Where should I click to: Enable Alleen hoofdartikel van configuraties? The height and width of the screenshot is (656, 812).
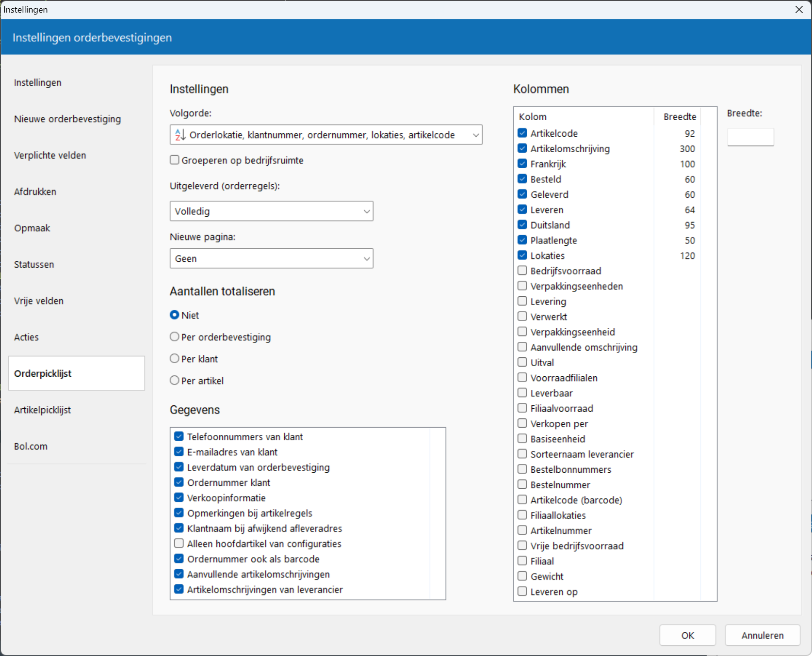click(x=179, y=544)
